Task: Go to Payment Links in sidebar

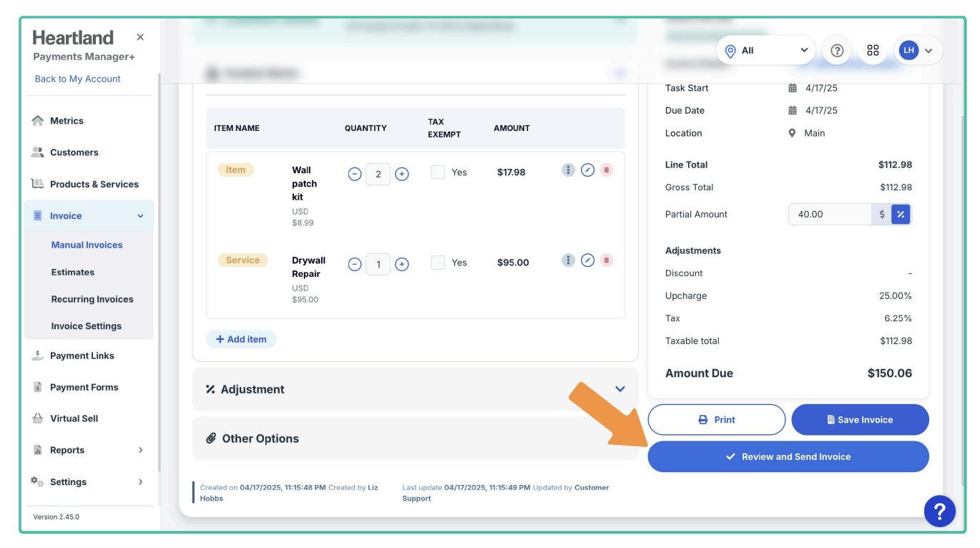Action: click(x=82, y=356)
